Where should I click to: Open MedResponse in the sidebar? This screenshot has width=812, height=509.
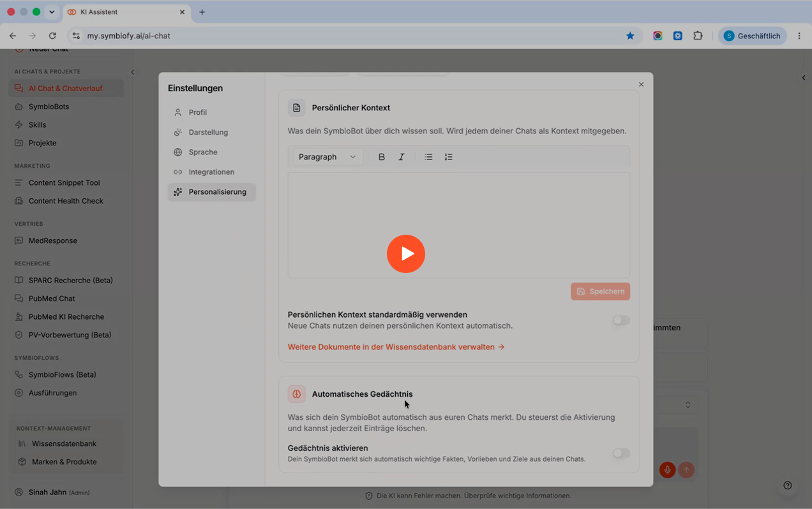pos(66,240)
